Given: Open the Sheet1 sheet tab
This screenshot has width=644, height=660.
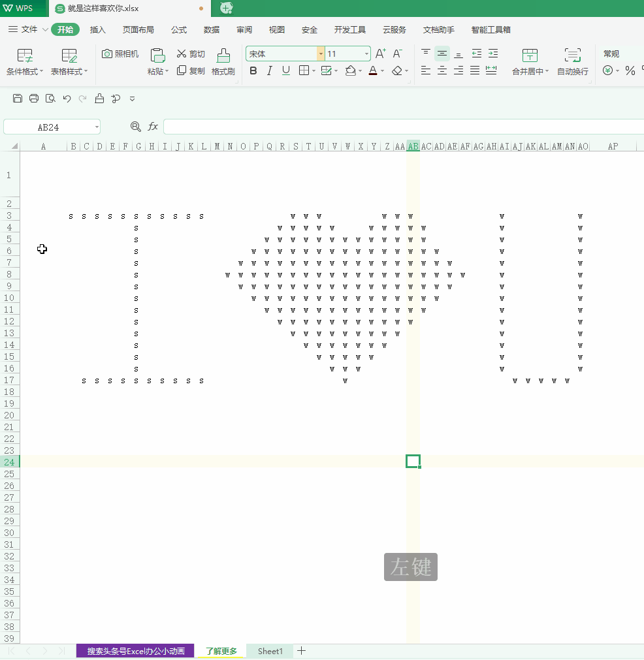Looking at the screenshot, I should 270,651.
